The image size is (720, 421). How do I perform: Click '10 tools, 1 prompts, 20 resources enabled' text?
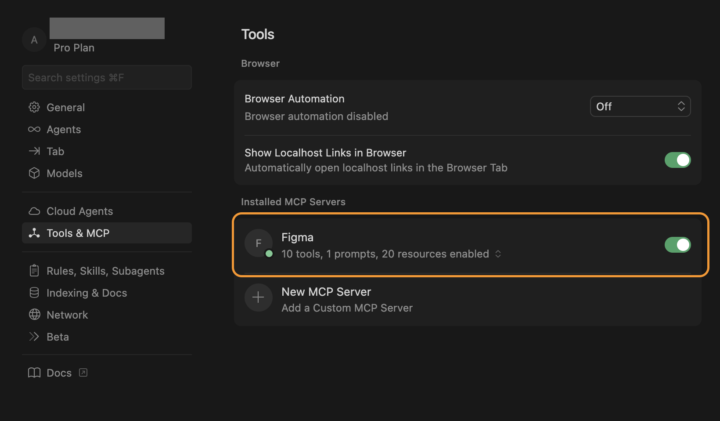coord(385,254)
